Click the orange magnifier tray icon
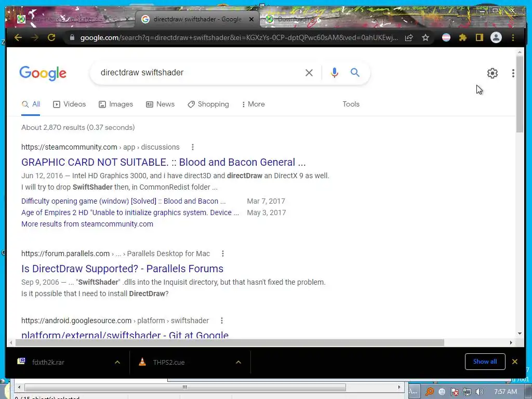Screen dimensions: 532x399 [x=430, y=392]
